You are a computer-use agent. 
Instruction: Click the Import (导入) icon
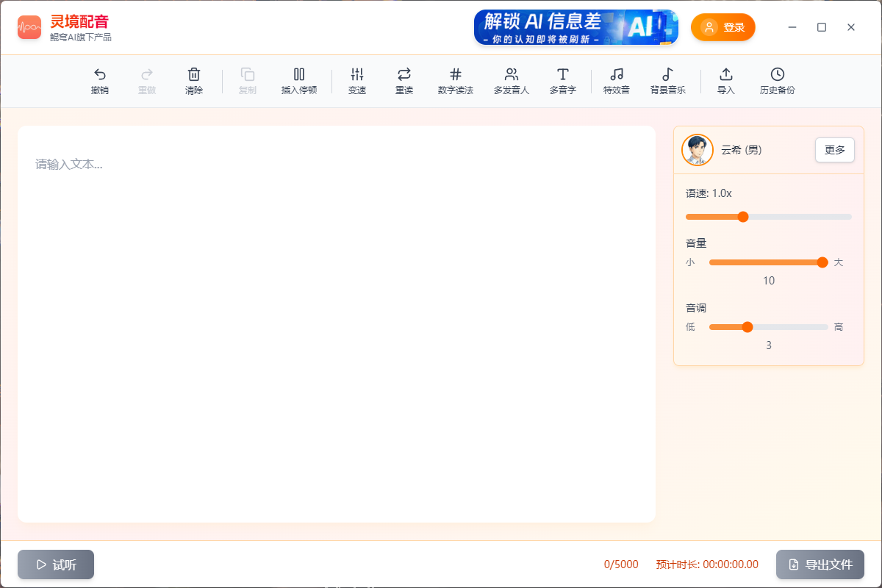pos(725,81)
